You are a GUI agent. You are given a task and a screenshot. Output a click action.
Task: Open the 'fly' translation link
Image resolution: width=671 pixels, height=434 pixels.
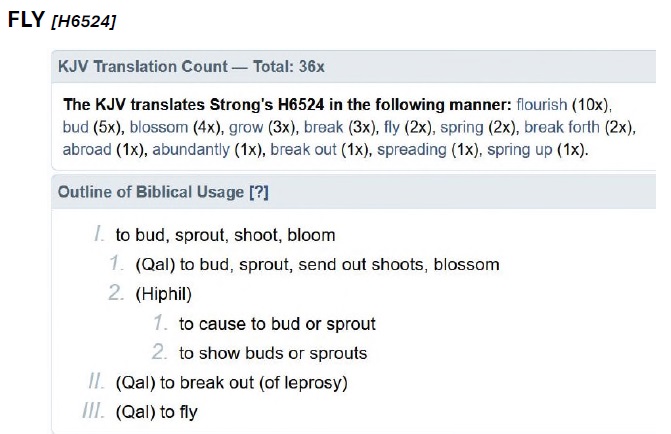tap(392, 127)
